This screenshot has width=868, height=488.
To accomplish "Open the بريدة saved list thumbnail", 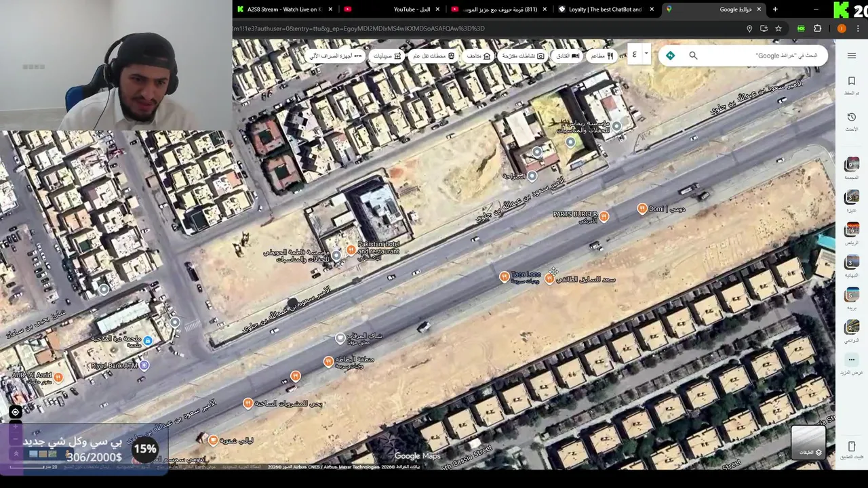I will point(852,295).
